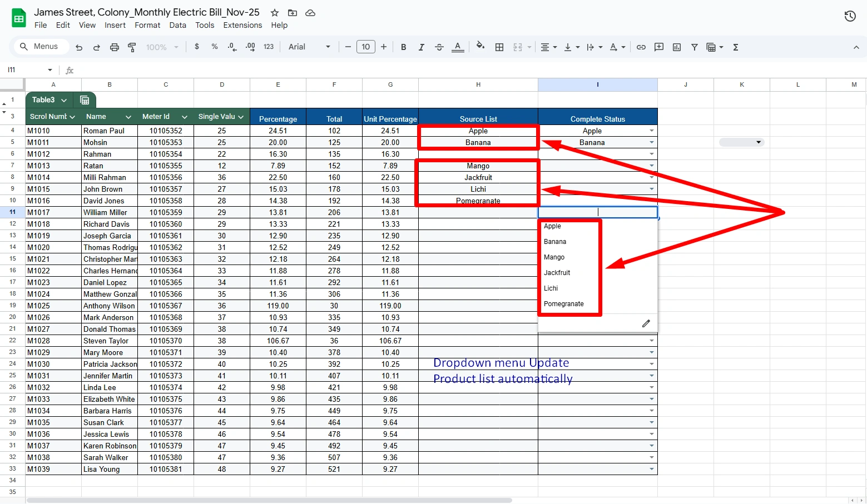This screenshot has height=504, width=867.
Task: Open the Extensions menu
Action: click(242, 25)
